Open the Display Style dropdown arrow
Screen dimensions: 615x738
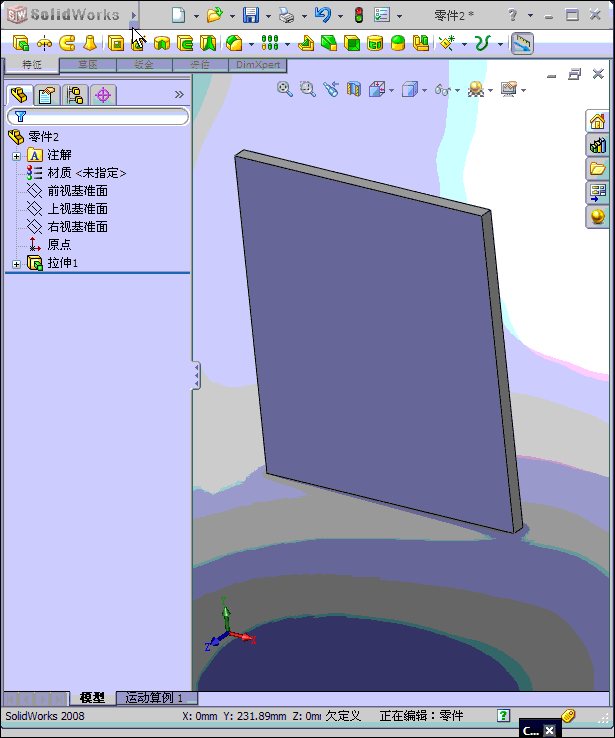click(x=424, y=90)
